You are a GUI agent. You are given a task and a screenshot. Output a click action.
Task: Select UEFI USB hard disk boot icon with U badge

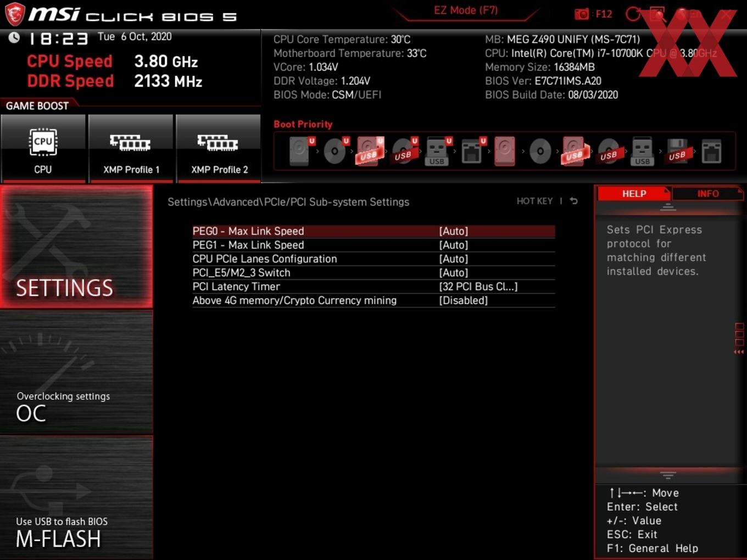[370, 150]
